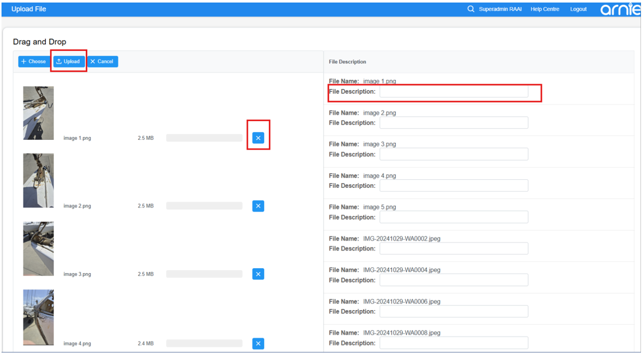Focus description field for IMG-20241029-WA0006.jpeg

[x=454, y=312]
